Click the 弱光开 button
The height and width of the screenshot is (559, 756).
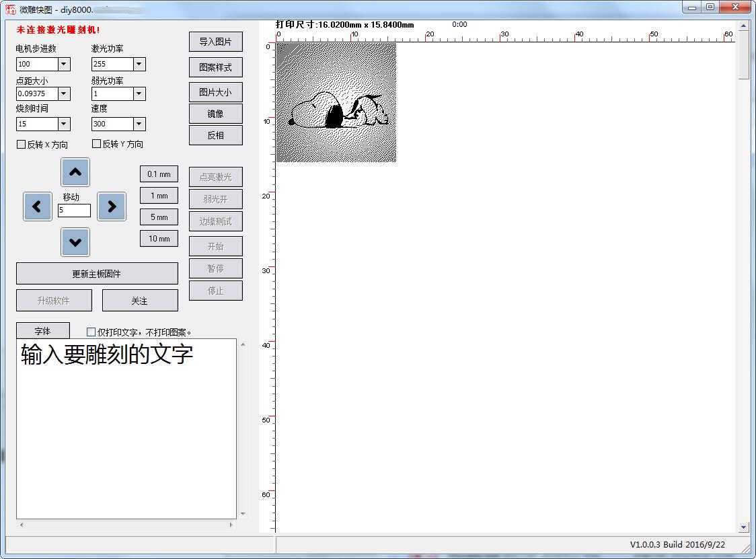pyautogui.click(x=215, y=199)
